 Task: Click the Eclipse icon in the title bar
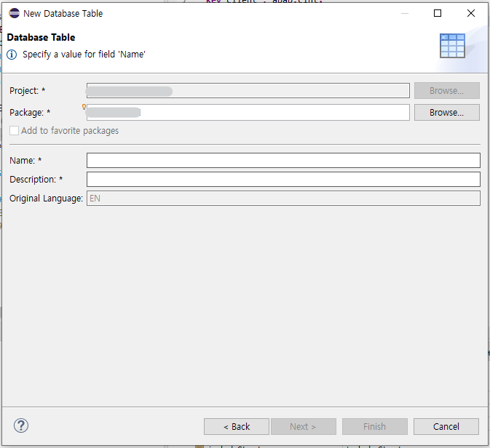tap(14, 13)
